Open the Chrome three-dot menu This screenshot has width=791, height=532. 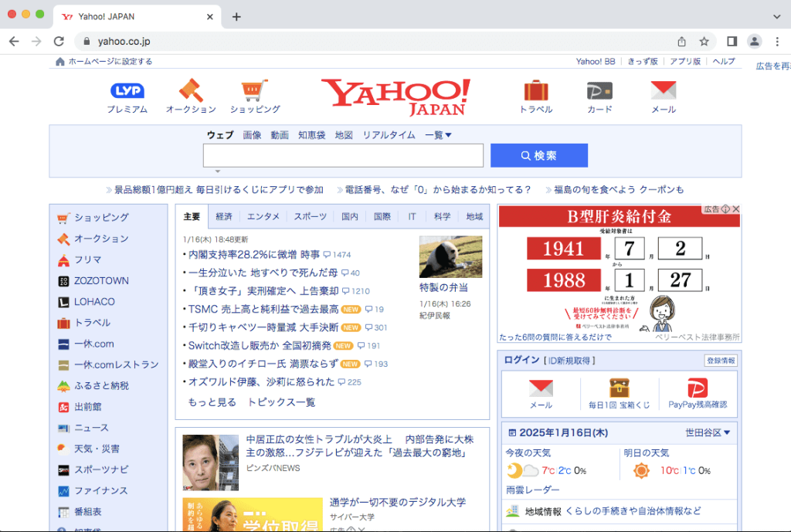click(x=777, y=42)
